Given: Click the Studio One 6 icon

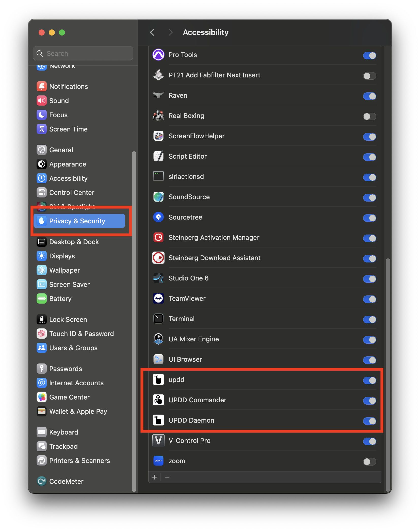Looking at the screenshot, I should pyautogui.click(x=158, y=278).
